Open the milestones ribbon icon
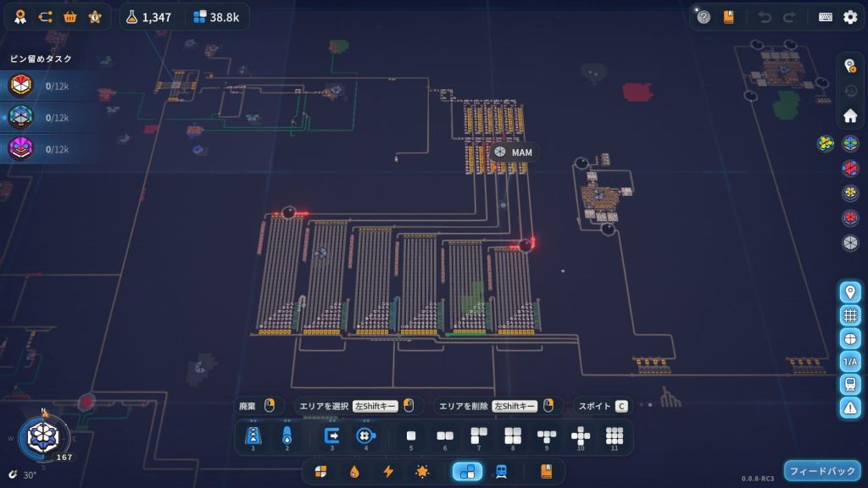The height and width of the screenshot is (488, 868). pyautogui.click(x=20, y=17)
